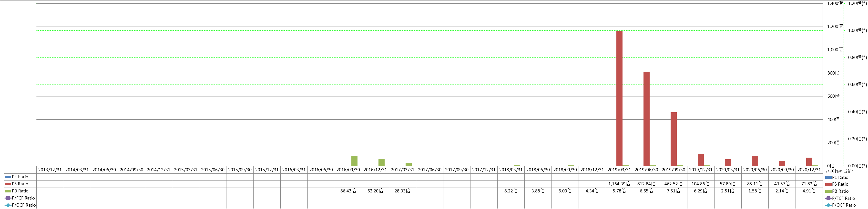Click the blue PE Ratio swatch in the data table row header
The width and height of the screenshot is (868, 209).
click(8, 177)
